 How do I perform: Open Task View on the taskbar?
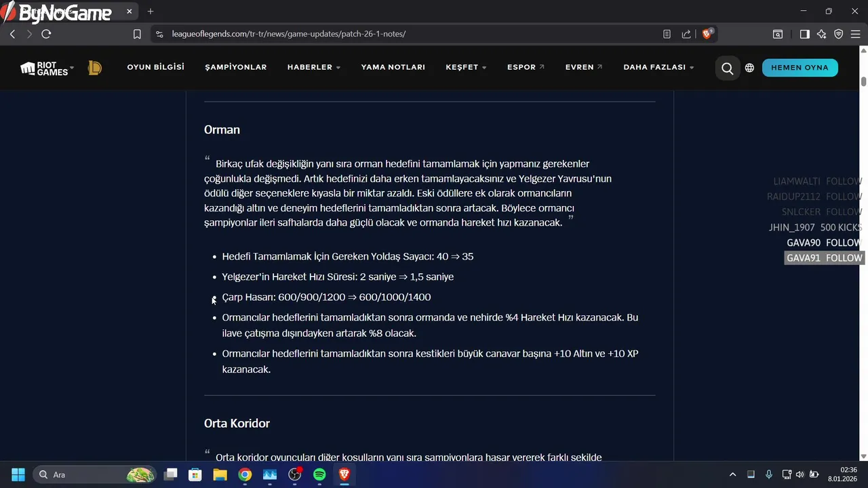[170, 474]
